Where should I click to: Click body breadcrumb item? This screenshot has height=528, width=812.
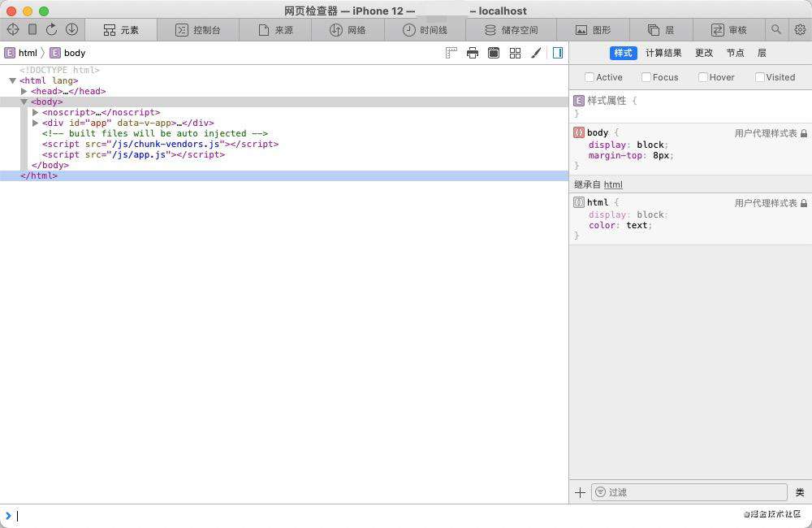[x=68, y=53]
